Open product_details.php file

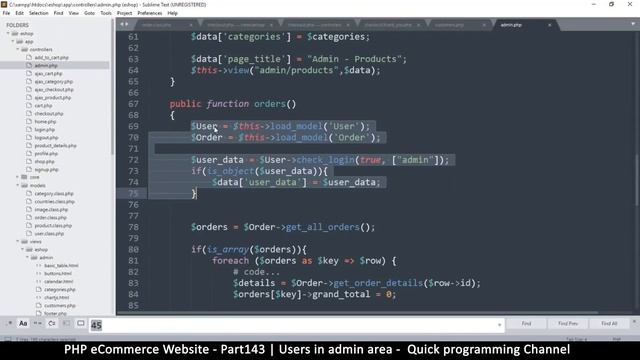pyautogui.click(x=55, y=146)
